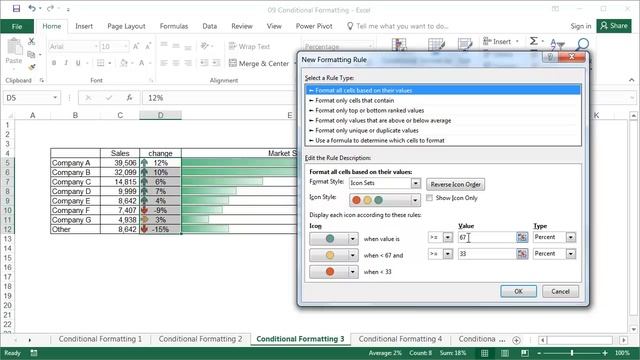
Task: Click the Undo arrow icon
Action: [x=32, y=8]
